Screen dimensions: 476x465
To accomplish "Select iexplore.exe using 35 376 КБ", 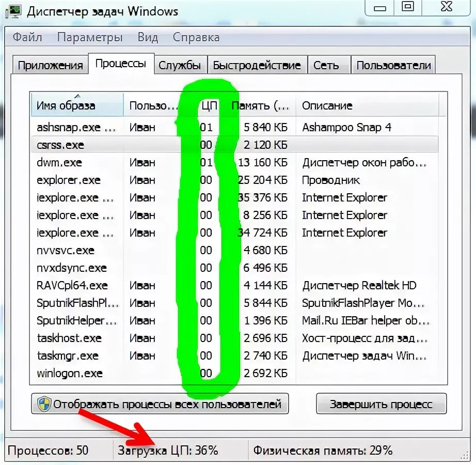I will (x=234, y=198).
